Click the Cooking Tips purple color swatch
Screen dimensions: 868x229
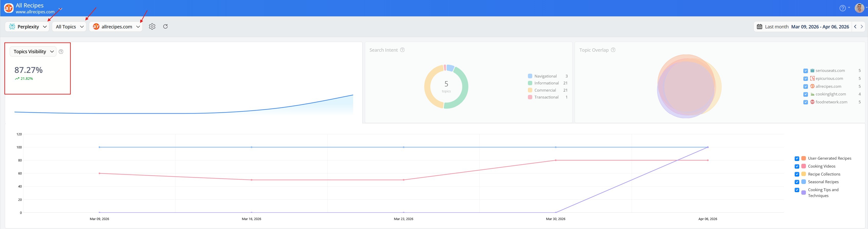804,193
